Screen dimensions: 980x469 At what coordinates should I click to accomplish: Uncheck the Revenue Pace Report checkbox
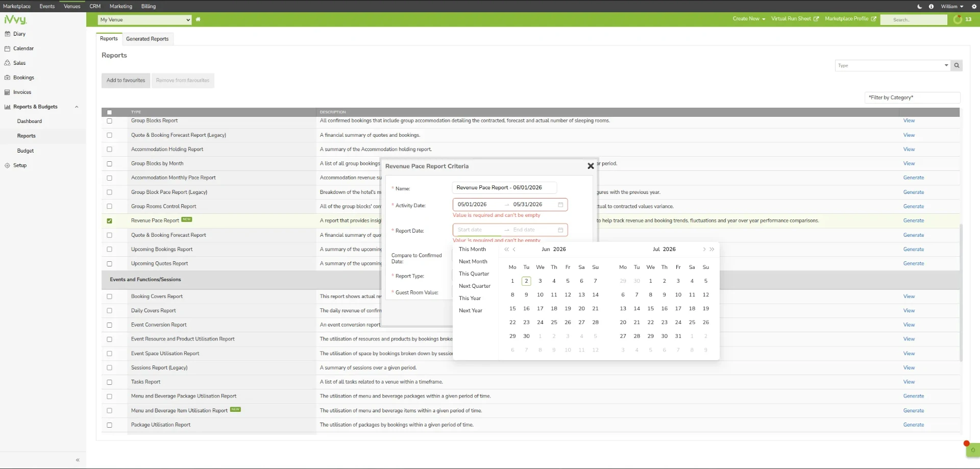(x=109, y=221)
